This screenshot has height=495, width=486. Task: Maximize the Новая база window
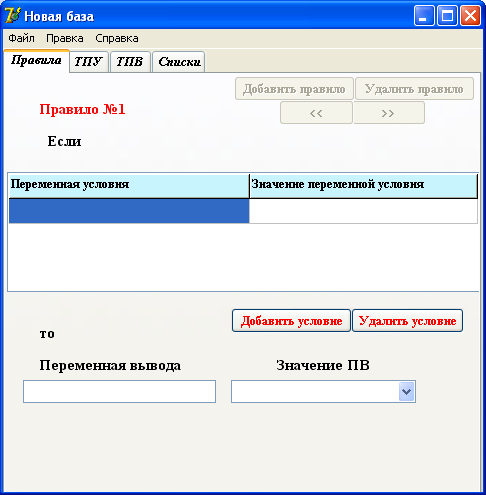447,16
